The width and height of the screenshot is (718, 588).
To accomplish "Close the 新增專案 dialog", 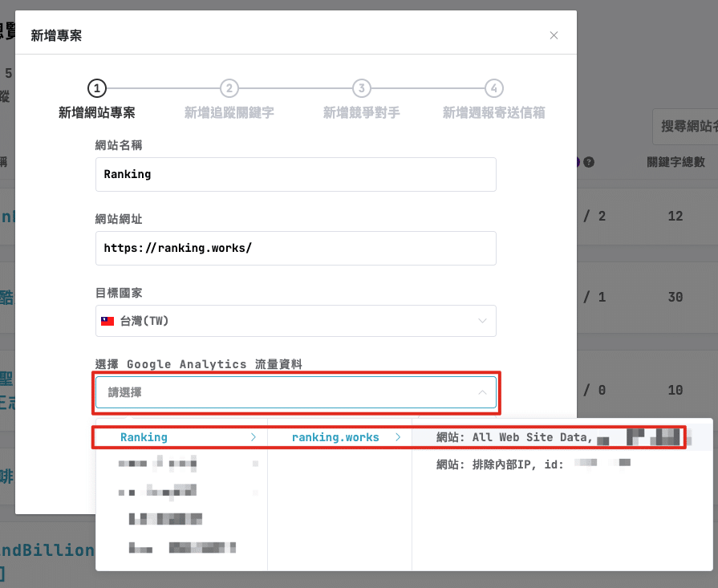I will (554, 35).
